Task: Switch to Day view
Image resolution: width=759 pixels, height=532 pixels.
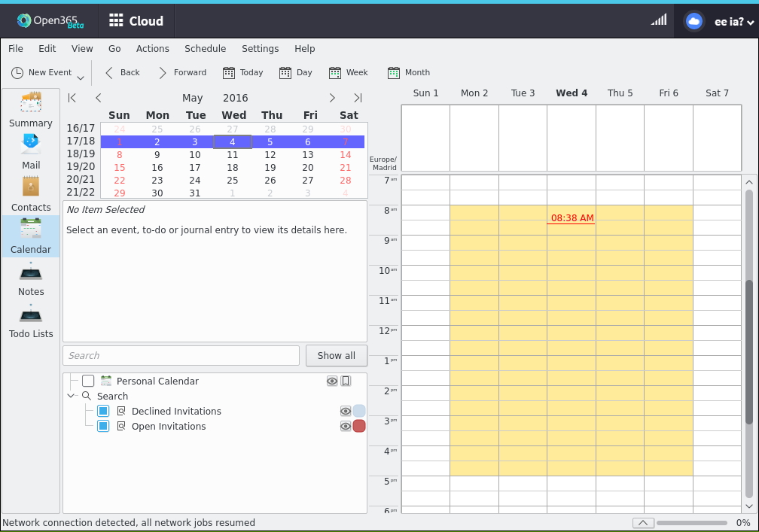Action: (x=296, y=72)
